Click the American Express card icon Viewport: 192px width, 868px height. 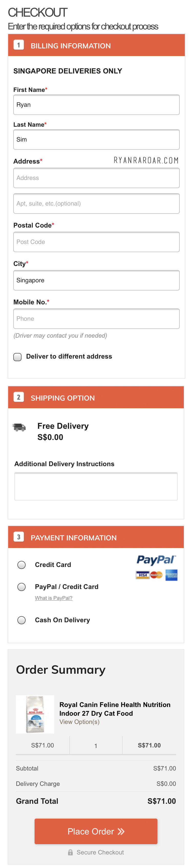pos(172,575)
